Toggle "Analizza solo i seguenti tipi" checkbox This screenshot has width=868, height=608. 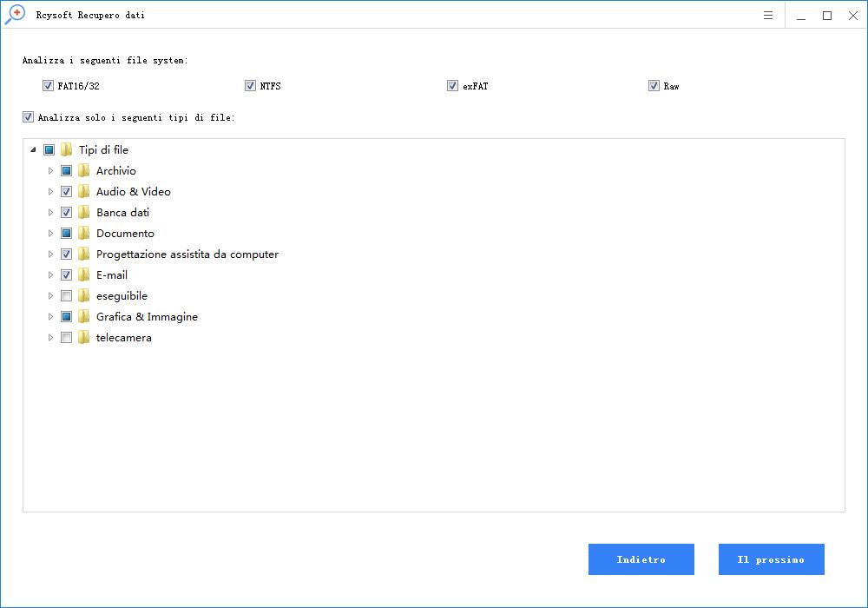[x=29, y=117]
